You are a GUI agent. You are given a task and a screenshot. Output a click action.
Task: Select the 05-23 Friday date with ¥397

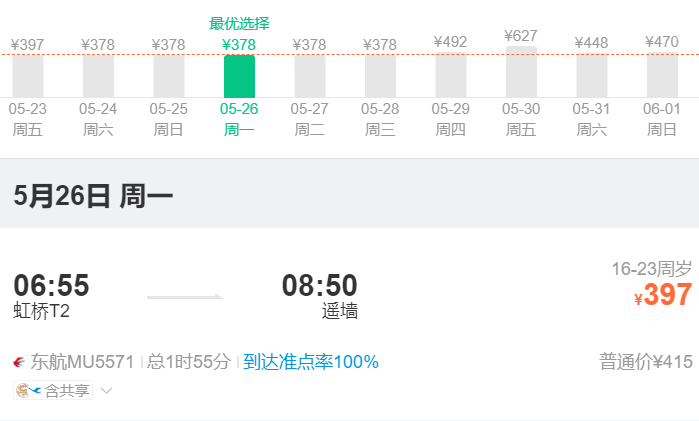pyautogui.click(x=28, y=88)
